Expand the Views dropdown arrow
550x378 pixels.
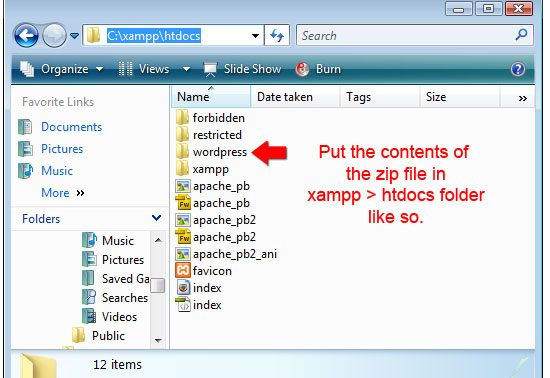187,69
